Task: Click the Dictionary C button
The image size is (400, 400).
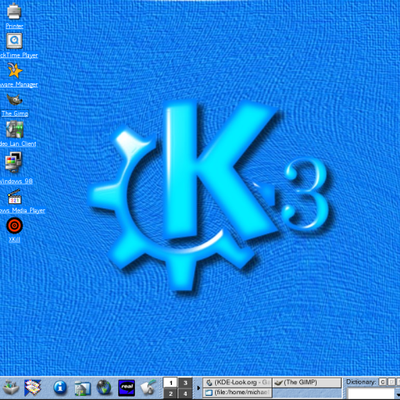Action: (x=383, y=382)
